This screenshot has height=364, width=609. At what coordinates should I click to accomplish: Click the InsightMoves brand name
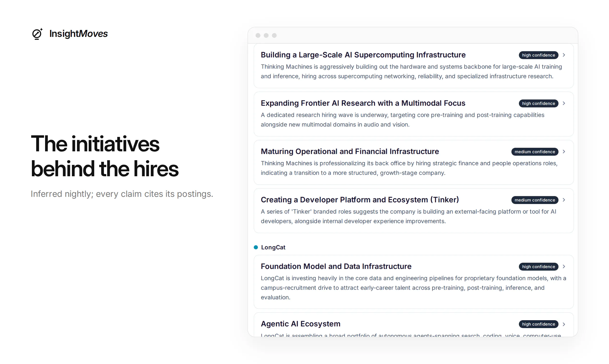click(78, 34)
